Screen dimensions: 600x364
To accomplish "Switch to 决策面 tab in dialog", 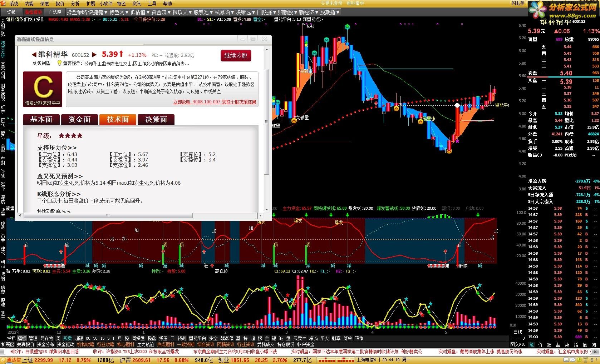I will [x=156, y=119].
